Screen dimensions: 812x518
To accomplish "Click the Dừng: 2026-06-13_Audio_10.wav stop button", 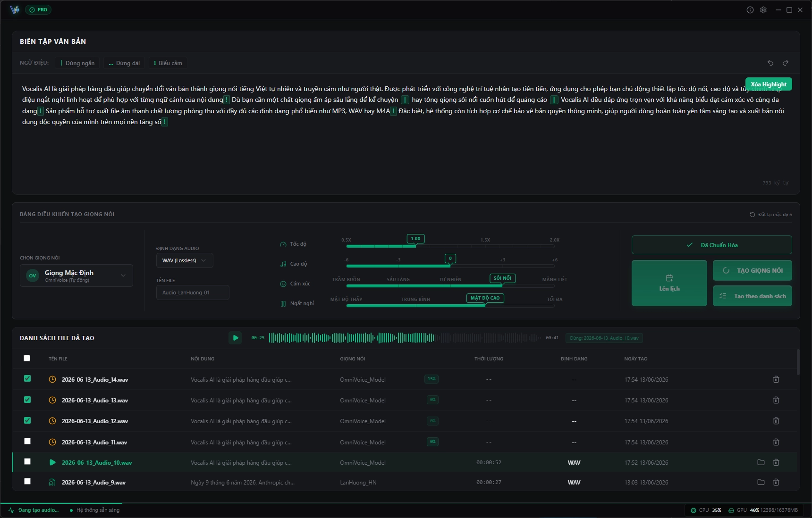I will [604, 338].
